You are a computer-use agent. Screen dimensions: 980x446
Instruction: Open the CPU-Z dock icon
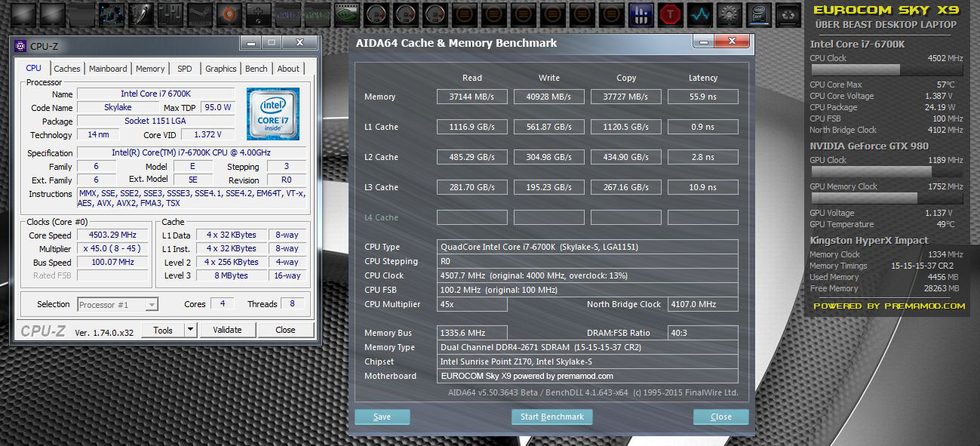tap(287, 14)
